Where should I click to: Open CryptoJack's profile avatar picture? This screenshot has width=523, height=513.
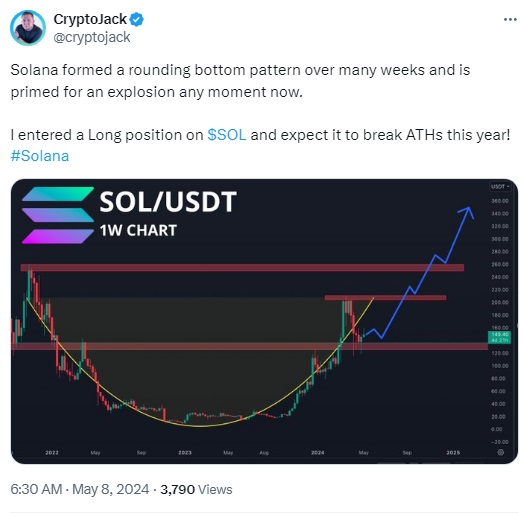28,28
